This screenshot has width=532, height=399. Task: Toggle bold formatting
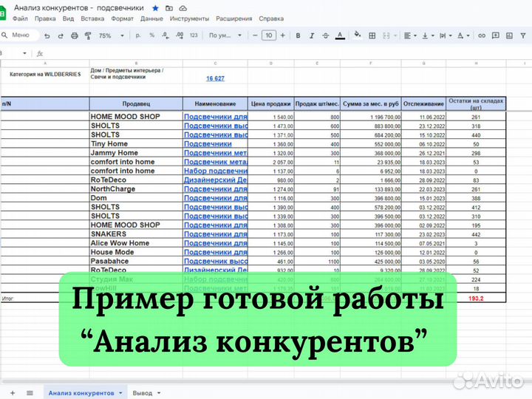pyautogui.click(x=298, y=35)
